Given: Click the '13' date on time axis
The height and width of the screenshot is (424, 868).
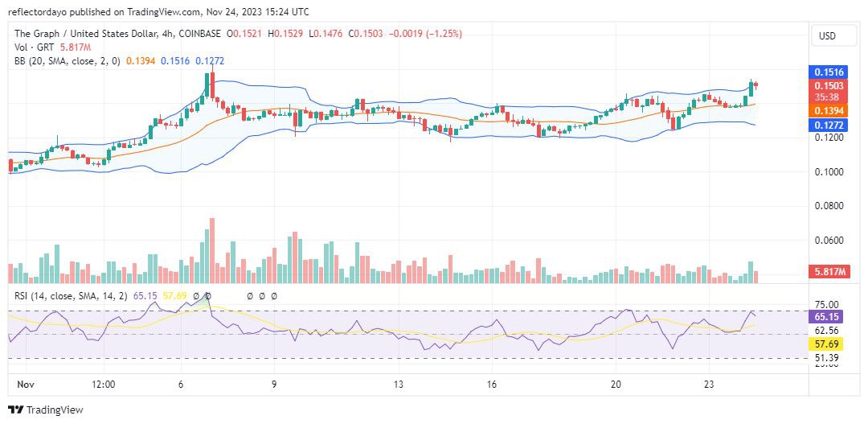Looking at the screenshot, I should pos(399,384).
